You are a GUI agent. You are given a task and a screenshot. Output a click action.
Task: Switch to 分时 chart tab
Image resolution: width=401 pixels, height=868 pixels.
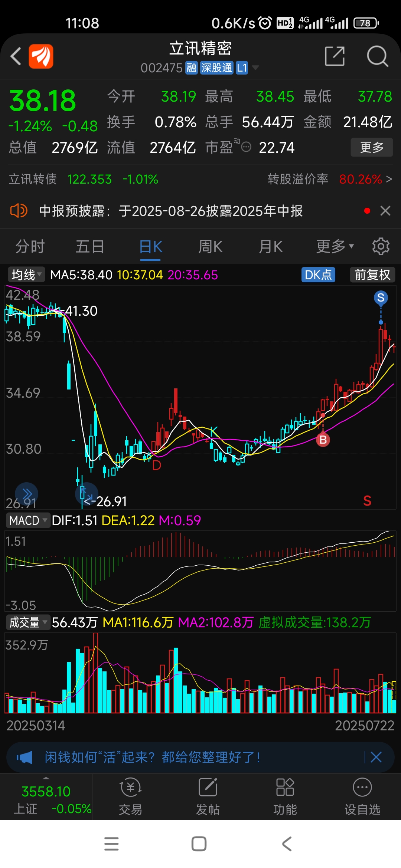tap(30, 246)
